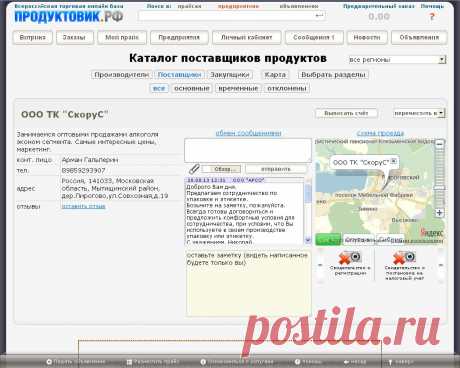Click 'отправить' send message button
460x368 pixels.
[276, 169]
